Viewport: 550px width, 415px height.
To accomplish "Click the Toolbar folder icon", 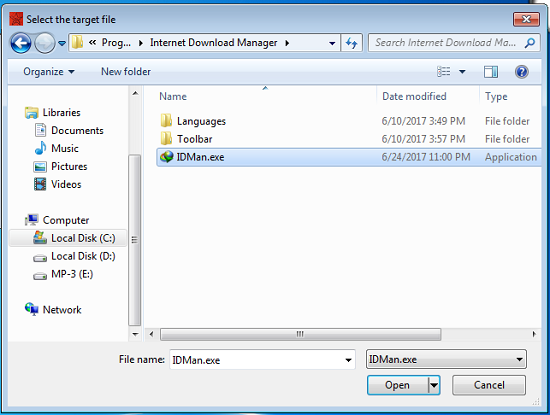I will click(166, 138).
